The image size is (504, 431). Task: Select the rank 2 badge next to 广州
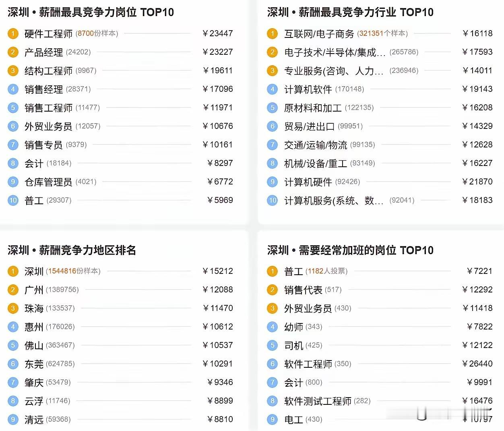click(13, 290)
